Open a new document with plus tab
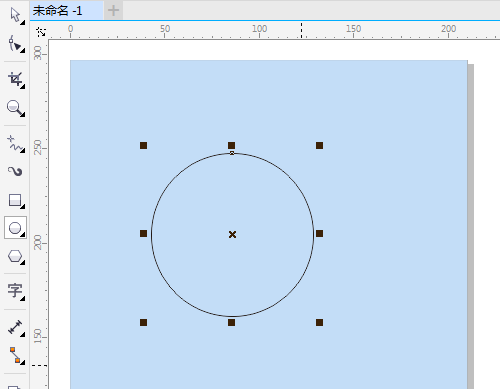Image resolution: width=500 pixels, height=389 pixels. [x=113, y=11]
